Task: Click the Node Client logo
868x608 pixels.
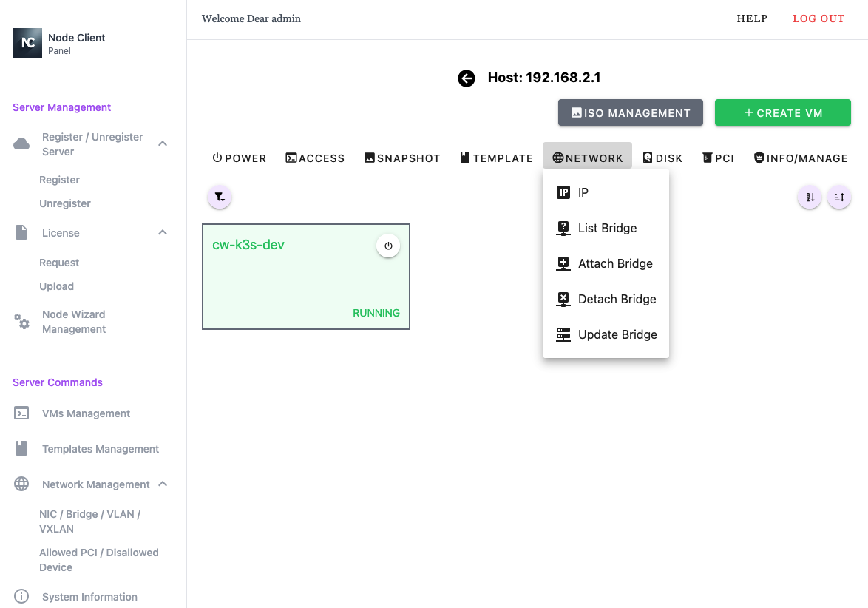Action: [x=27, y=43]
